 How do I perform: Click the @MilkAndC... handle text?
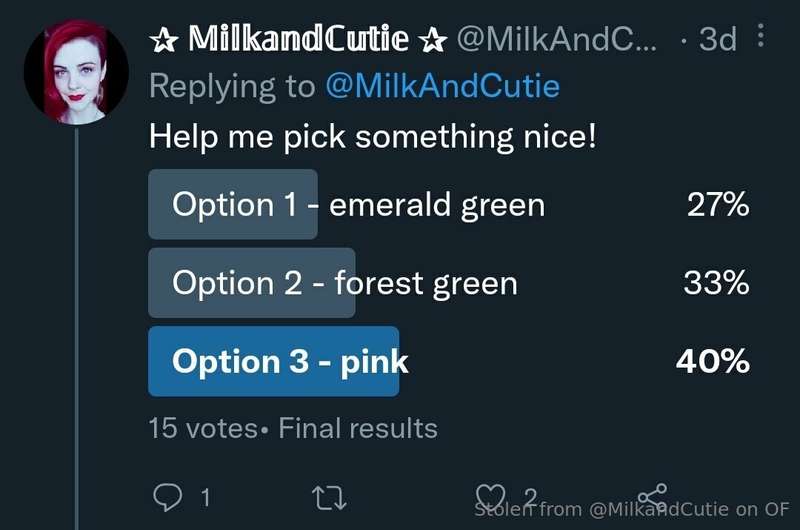[x=557, y=38]
